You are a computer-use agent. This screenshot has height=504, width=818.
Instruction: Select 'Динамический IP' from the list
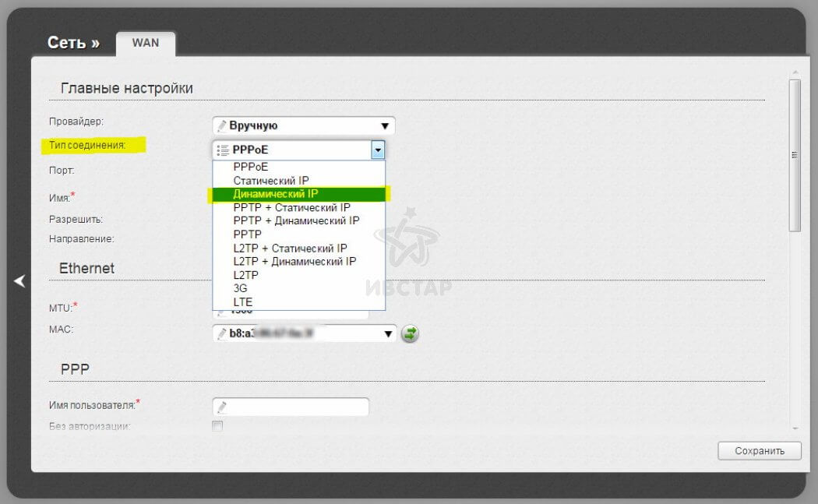pos(276,194)
